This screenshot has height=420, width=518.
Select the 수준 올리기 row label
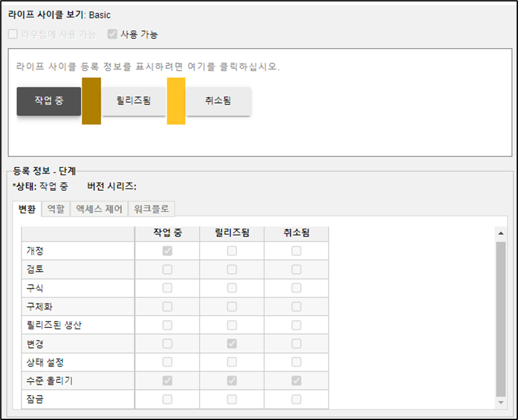click(50, 380)
